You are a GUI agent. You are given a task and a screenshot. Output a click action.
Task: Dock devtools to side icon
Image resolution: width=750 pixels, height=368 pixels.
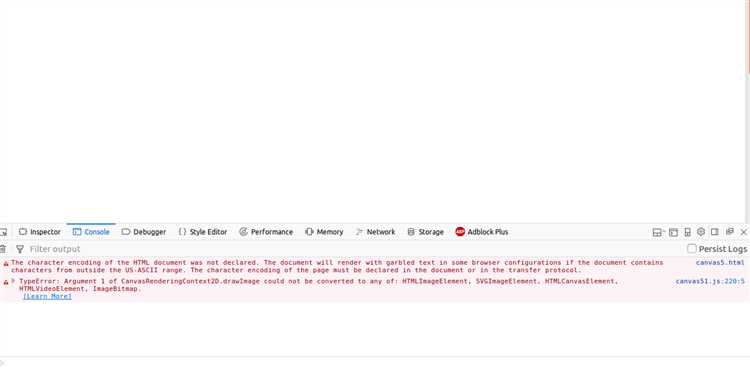click(715, 232)
